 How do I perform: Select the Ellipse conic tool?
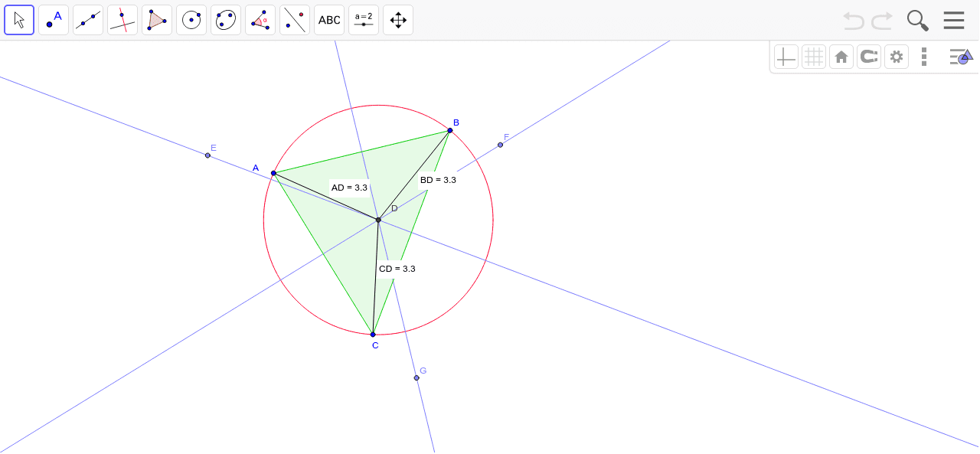[226, 20]
